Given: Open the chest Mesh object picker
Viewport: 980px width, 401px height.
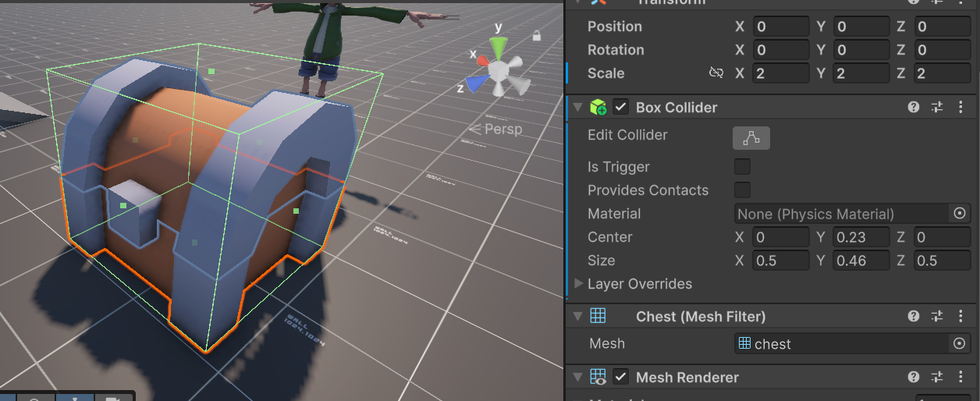Looking at the screenshot, I should coord(960,343).
